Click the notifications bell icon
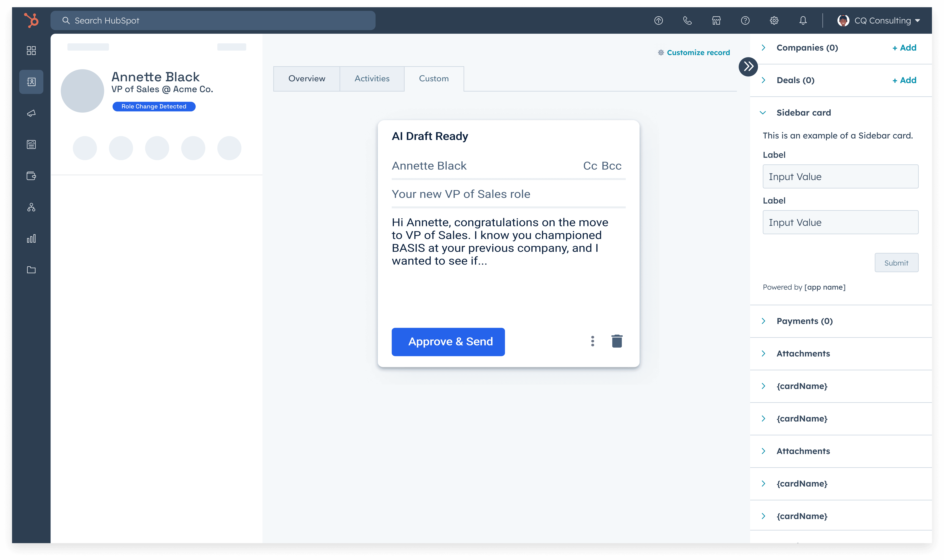 click(803, 20)
